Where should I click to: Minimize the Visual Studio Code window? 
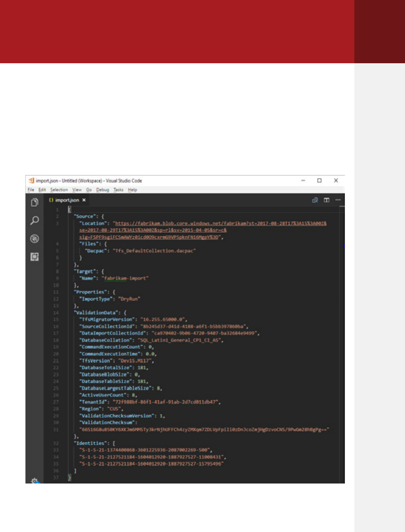pos(303,181)
